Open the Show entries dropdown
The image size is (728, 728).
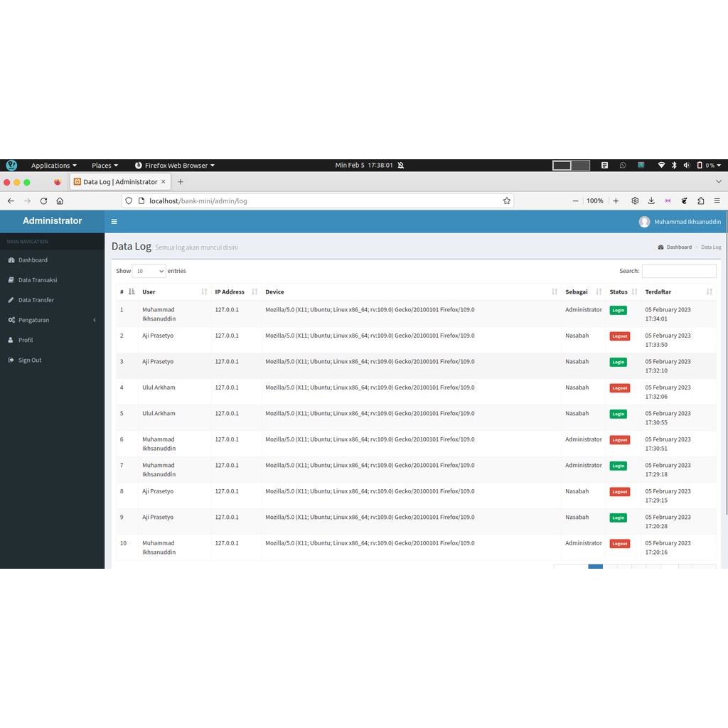(x=149, y=271)
